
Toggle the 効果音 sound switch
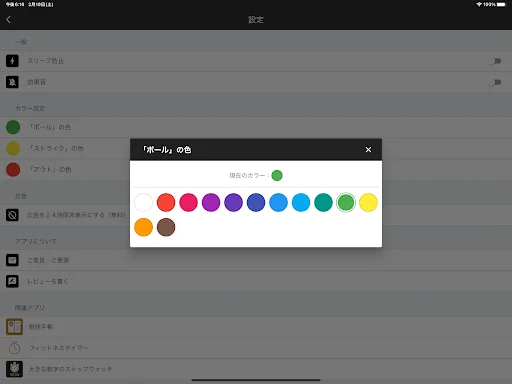tap(495, 82)
